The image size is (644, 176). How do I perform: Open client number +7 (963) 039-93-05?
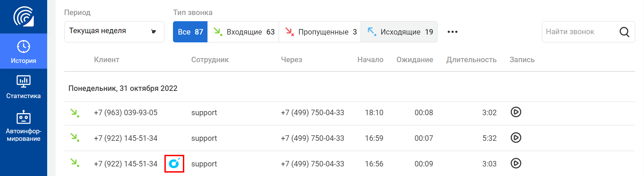126,112
